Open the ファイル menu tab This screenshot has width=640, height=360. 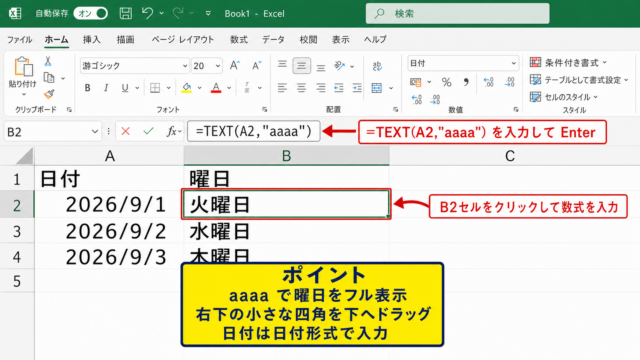(20, 40)
